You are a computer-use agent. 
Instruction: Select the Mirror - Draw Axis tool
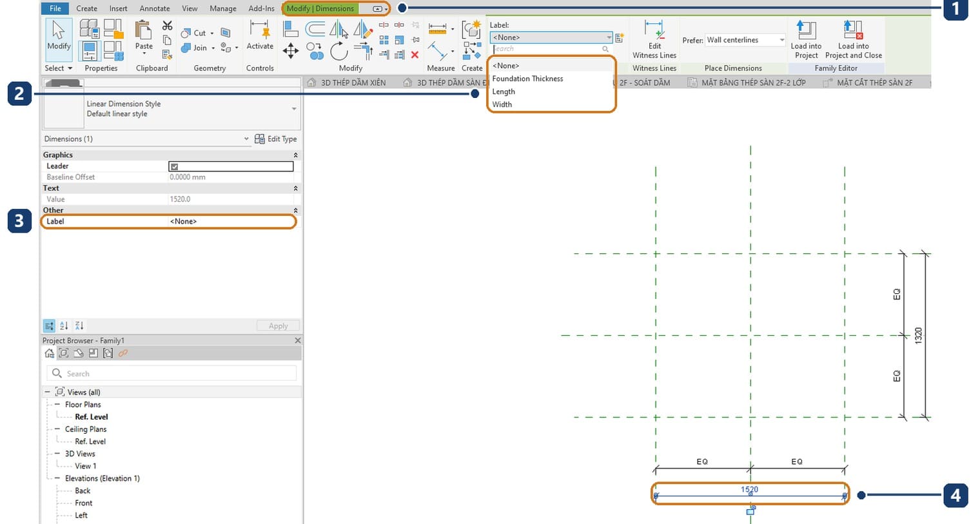point(362,29)
